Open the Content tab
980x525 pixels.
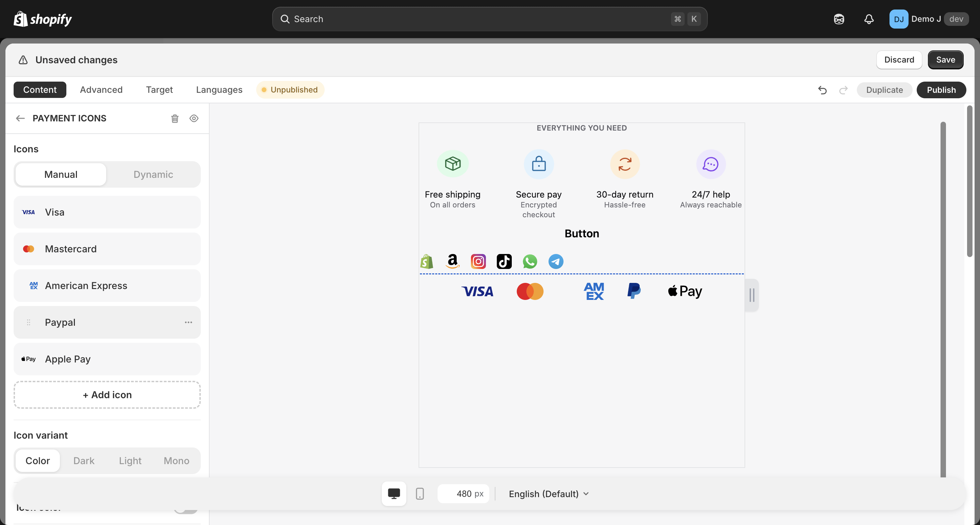point(40,90)
